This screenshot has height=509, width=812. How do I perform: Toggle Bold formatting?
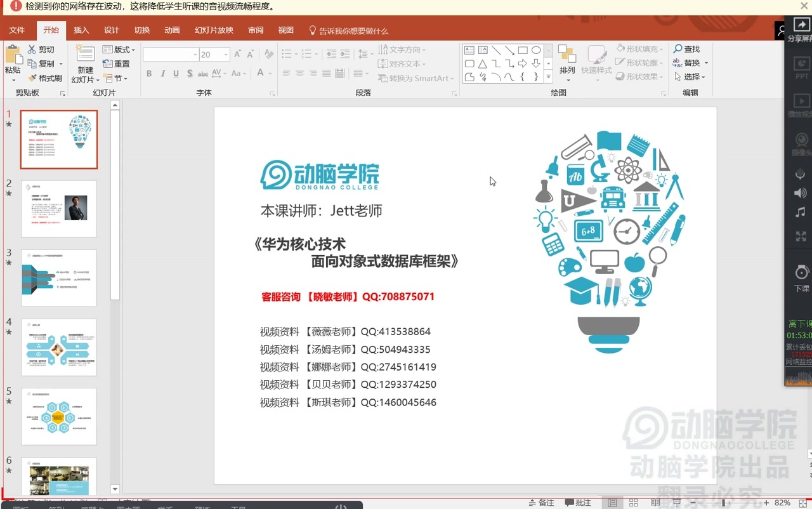149,74
